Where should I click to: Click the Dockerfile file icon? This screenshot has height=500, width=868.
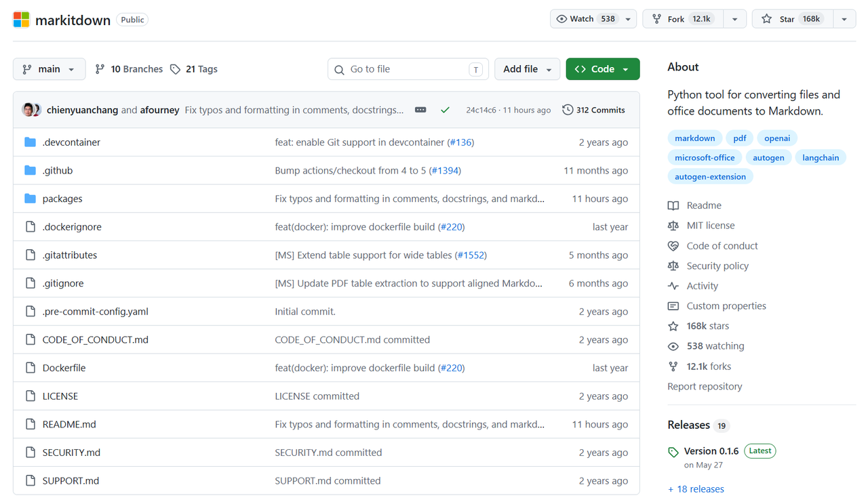click(30, 368)
